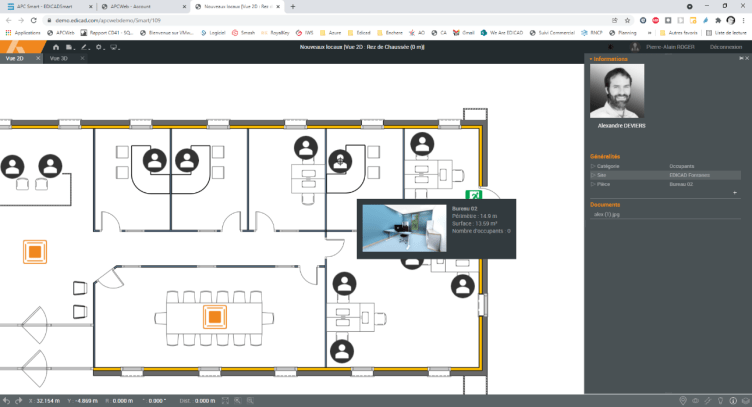Switch to the APC Smart - EDICADSmart browser tab
The image size is (752, 407).
click(x=49, y=7)
